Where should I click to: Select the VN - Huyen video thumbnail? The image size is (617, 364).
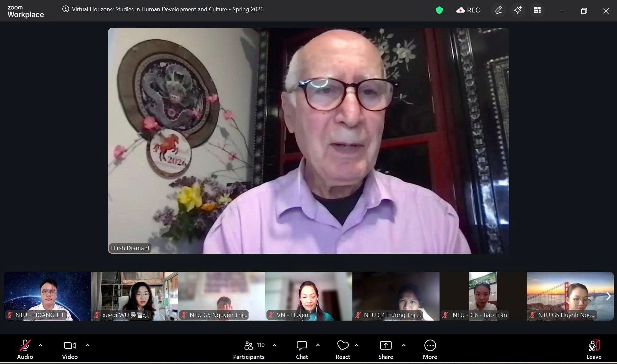point(309,296)
